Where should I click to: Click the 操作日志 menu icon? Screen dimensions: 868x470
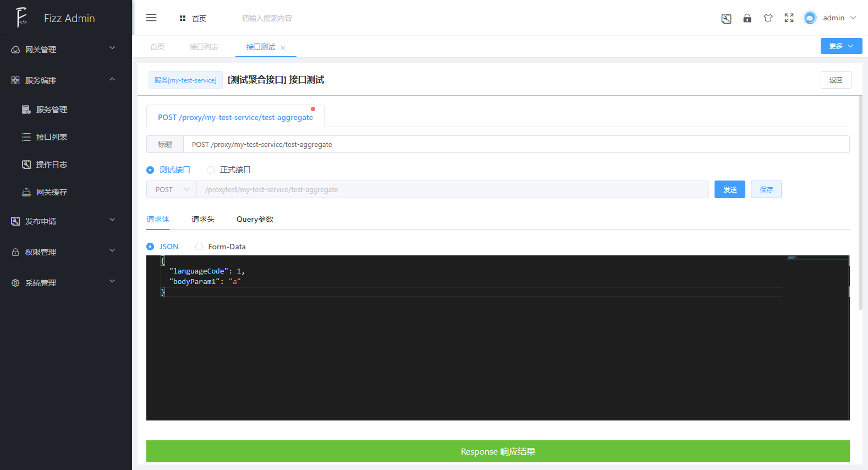(x=26, y=165)
